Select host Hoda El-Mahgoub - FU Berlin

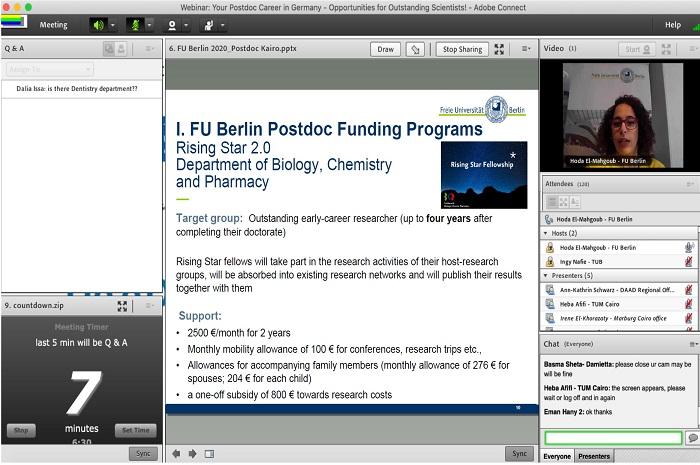[x=618, y=248]
